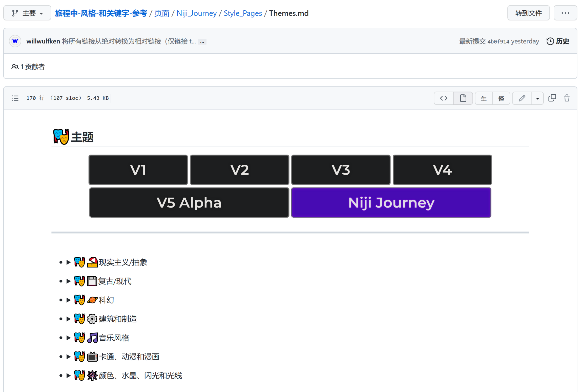
Task: Open the table of contents list icon
Action: point(15,98)
